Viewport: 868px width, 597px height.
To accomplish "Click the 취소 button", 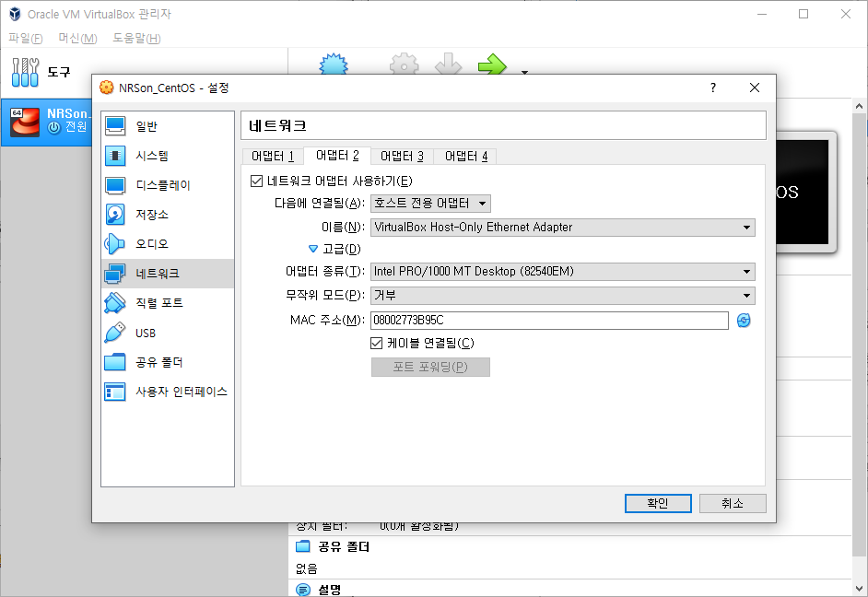I will 733,504.
